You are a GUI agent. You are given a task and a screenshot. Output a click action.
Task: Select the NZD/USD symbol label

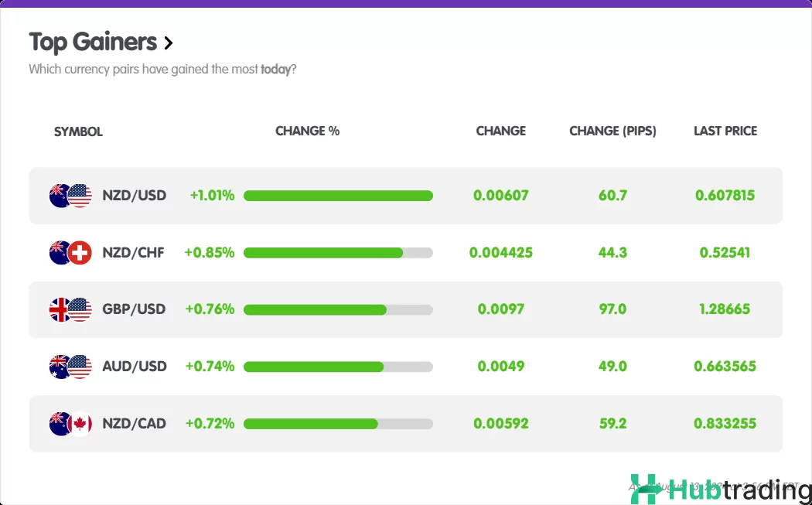click(135, 196)
